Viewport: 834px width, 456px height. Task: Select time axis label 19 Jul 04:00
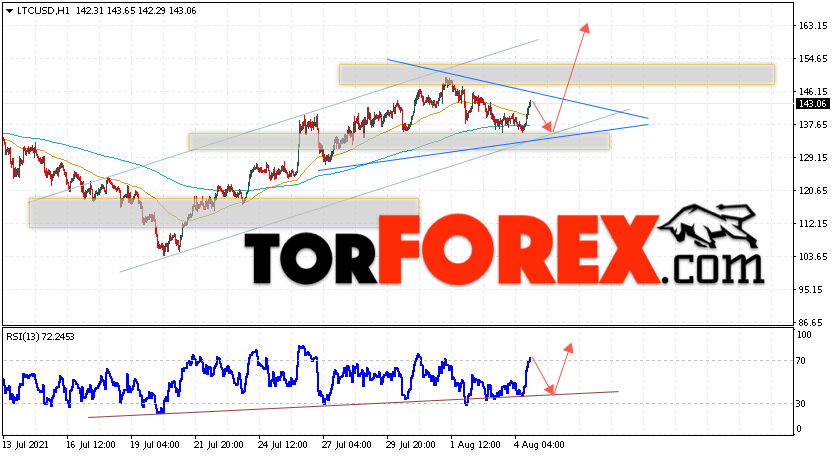tap(155, 444)
